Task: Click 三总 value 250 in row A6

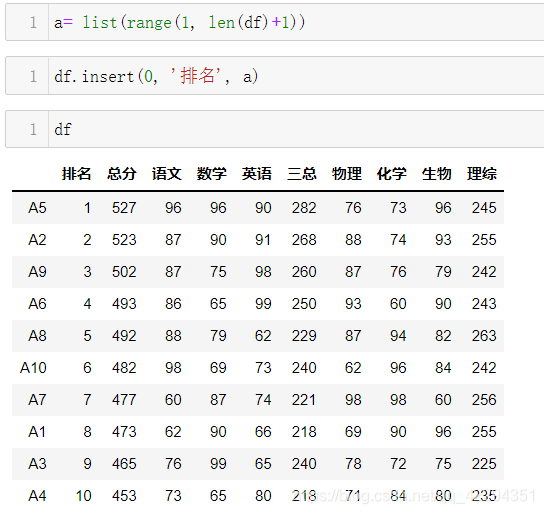Action: click(304, 304)
